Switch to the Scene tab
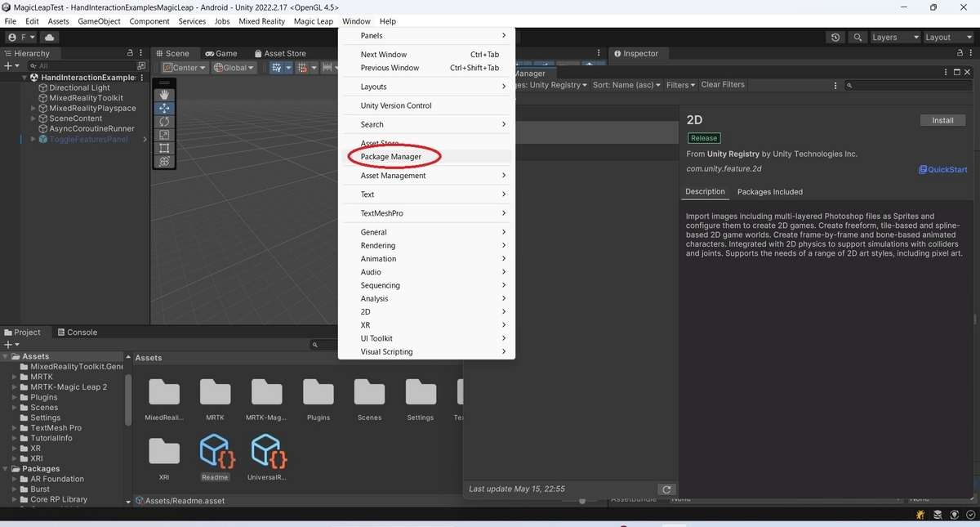The width and height of the screenshot is (980, 527). pos(171,53)
